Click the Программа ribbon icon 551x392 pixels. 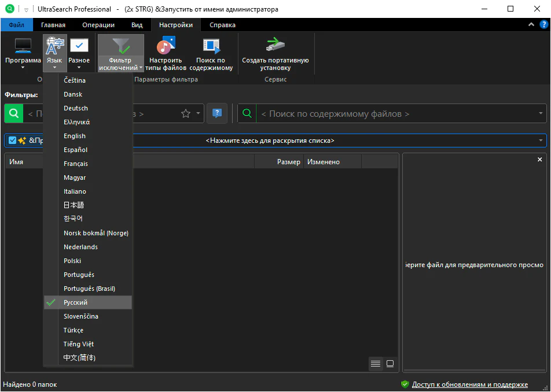coord(23,46)
